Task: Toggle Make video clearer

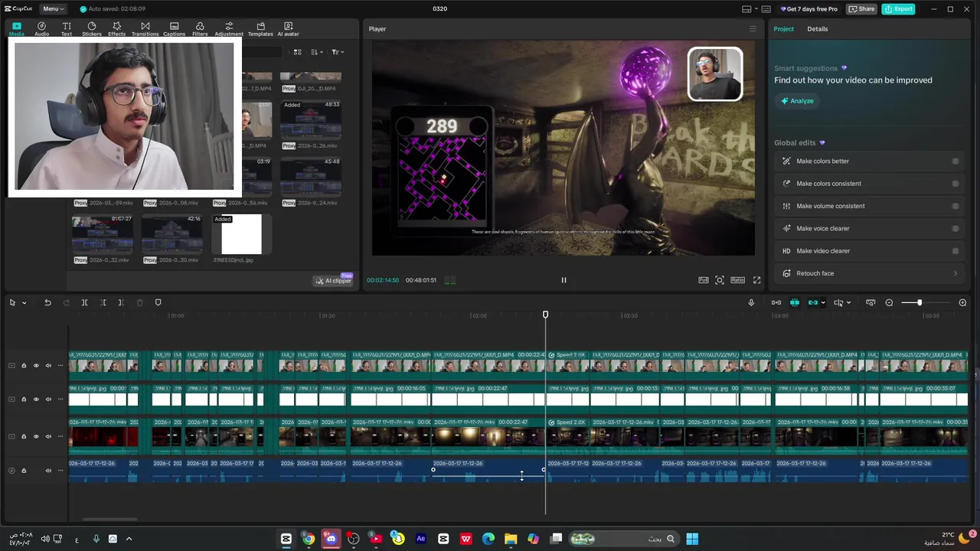Action: tap(955, 251)
